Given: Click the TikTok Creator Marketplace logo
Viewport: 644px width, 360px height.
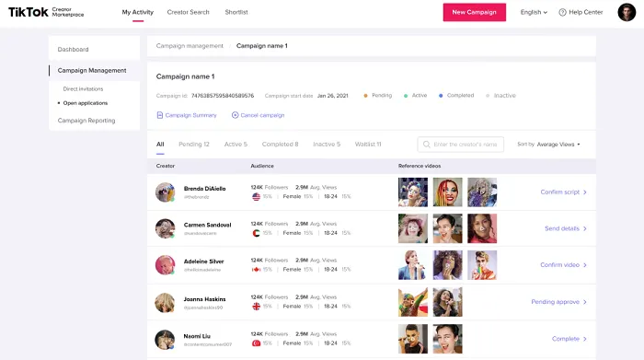Looking at the screenshot, I should [46, 12].
